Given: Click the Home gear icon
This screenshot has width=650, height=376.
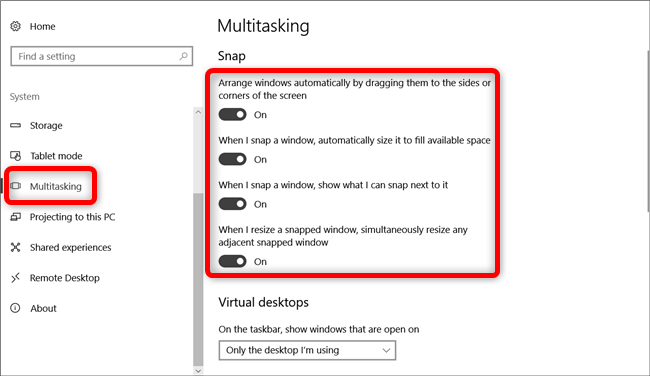Looking at the screenshot, I should point(15,26).
